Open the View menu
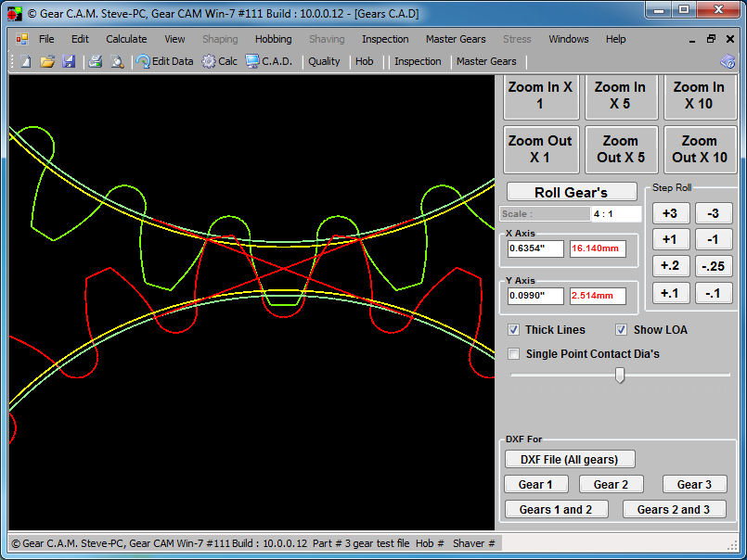747x560 pixels. [x=174, y=39]
